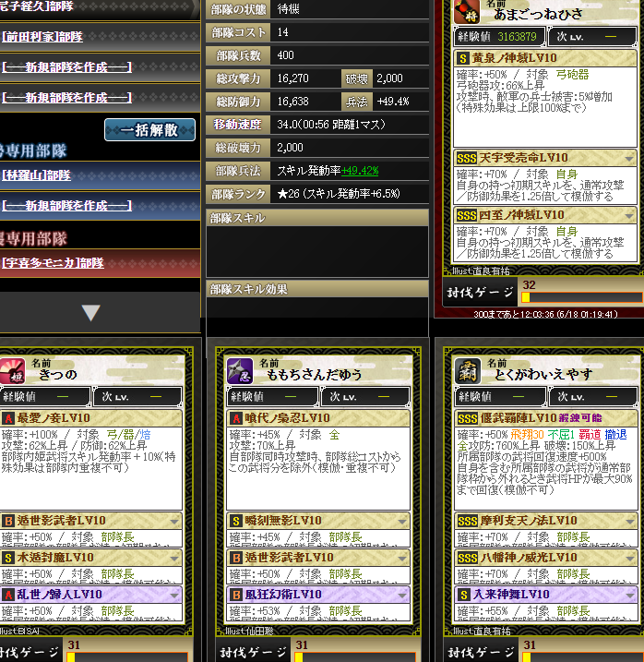The height and width of the screenshot is (662, 644).
Task: Collapse the 乱世ノ婦人LV10 skill dropdown
Action: (x=173, y=596)
